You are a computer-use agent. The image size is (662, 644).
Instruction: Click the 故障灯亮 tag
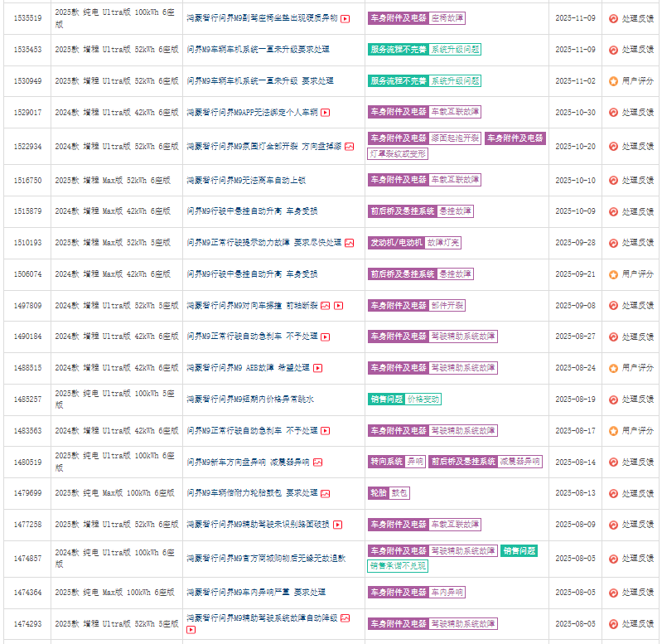(443, 243)
